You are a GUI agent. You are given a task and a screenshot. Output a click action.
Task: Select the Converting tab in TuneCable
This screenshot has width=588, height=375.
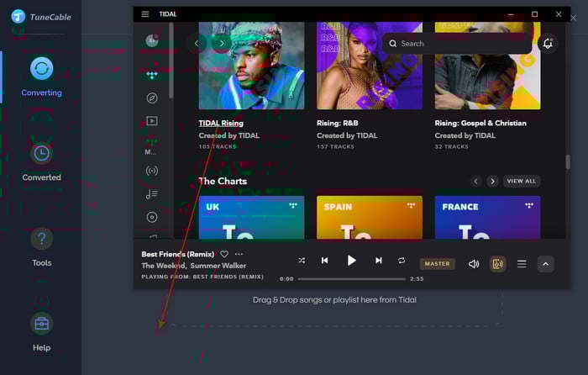coord(41,77)
